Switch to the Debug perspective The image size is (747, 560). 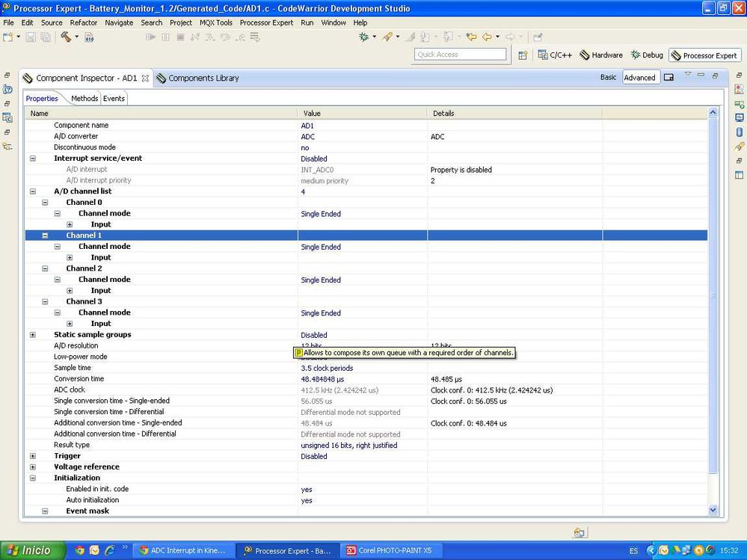647,55
